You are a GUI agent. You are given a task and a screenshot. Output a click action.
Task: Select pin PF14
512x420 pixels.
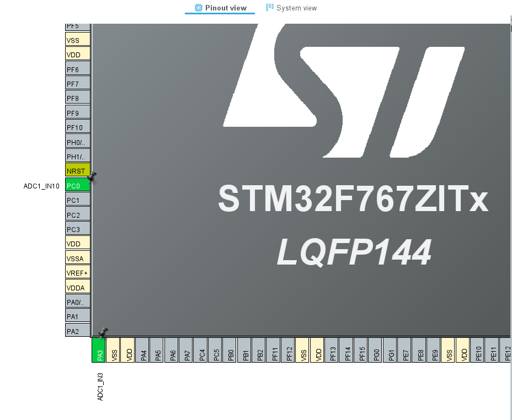click(346, 350)
